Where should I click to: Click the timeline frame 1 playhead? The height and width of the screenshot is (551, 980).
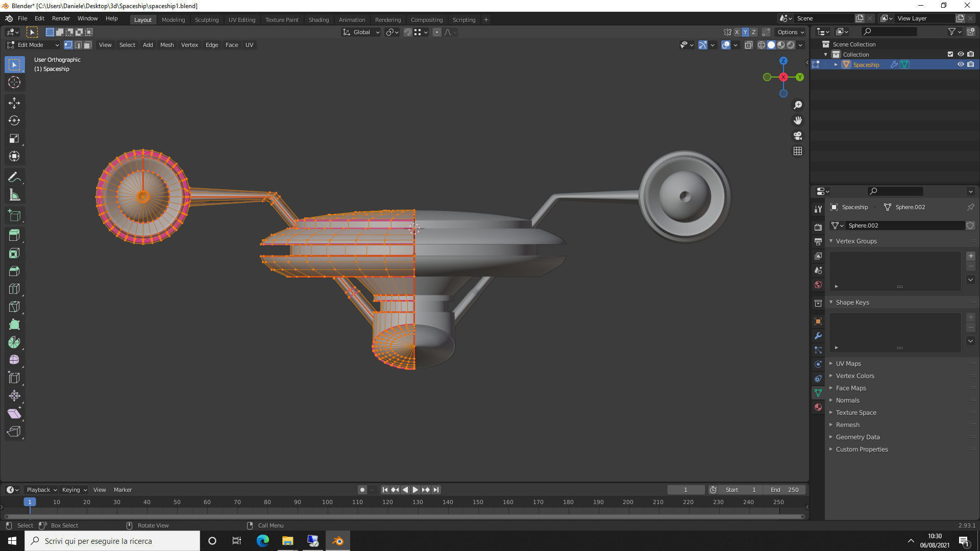point(30,503)
